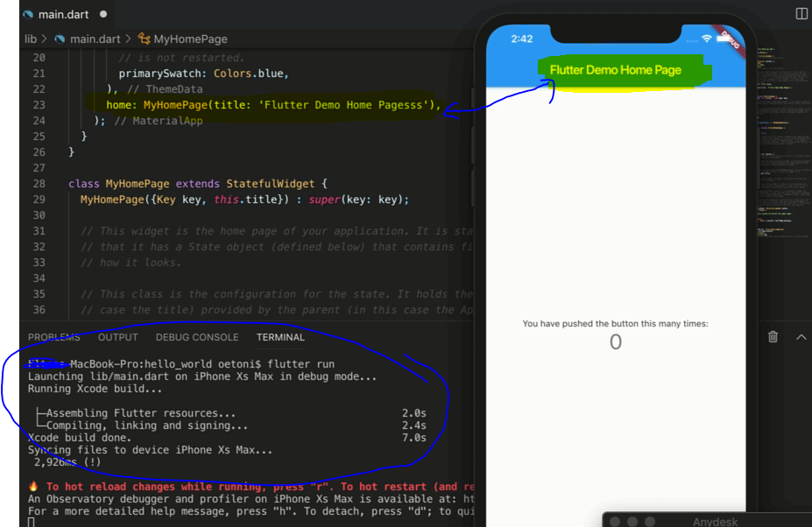Click the editor minimap
Image resolution: width=812 pixels, height=527 pixels.
[784, 143]
